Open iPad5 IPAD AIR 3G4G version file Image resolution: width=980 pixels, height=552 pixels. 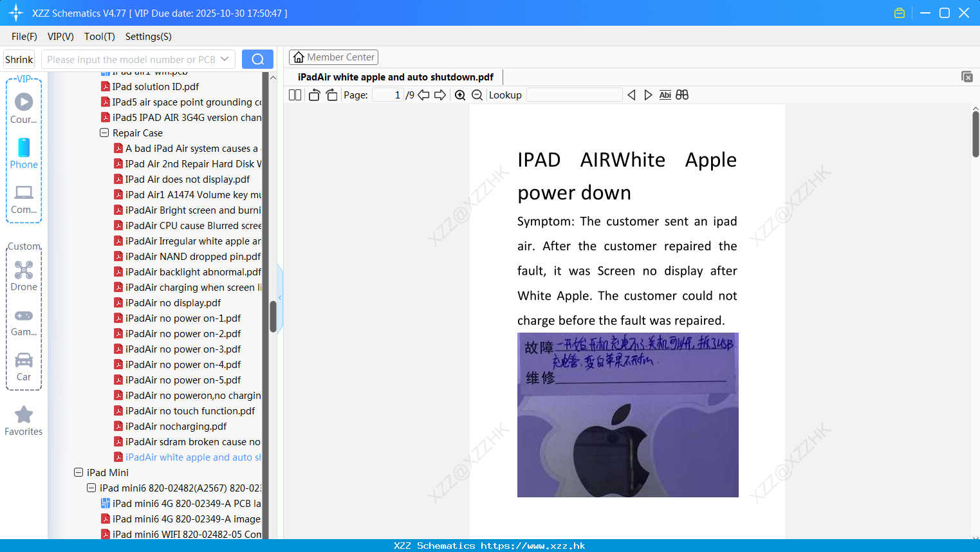pos(181,118)
